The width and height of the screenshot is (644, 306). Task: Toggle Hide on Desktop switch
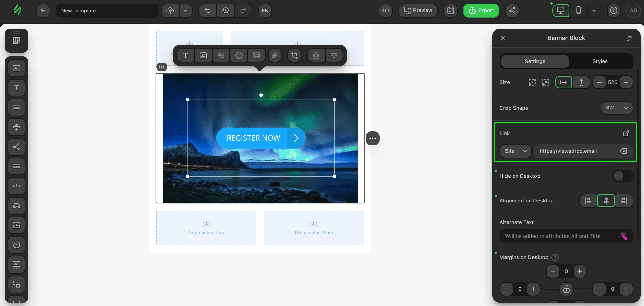(x=622, y=176)
